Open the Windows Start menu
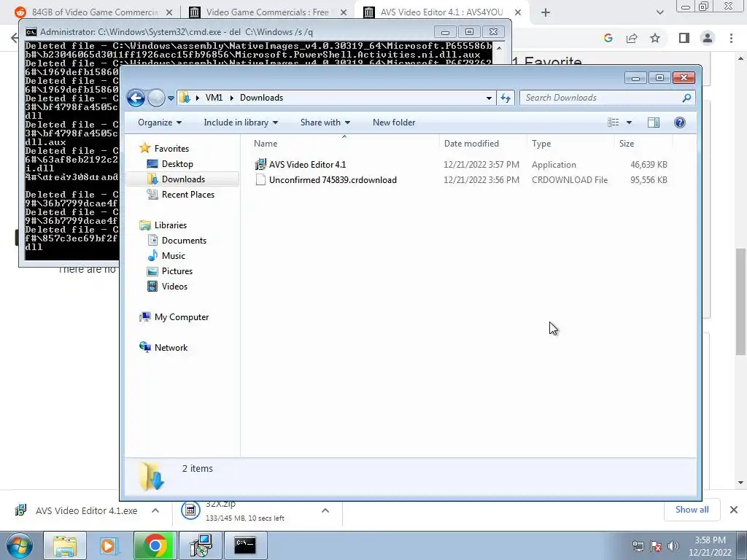747x560 pixels. [x=20, y=545]
